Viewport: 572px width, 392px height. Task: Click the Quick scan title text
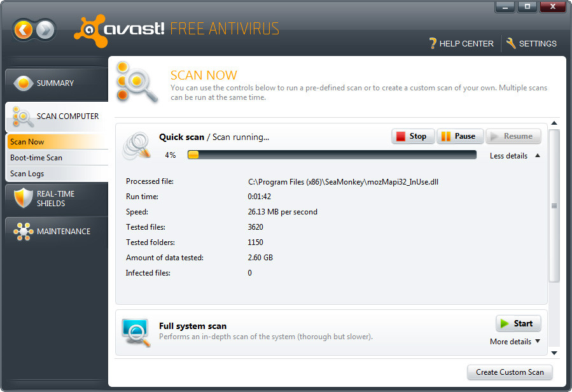click(182, 137)
